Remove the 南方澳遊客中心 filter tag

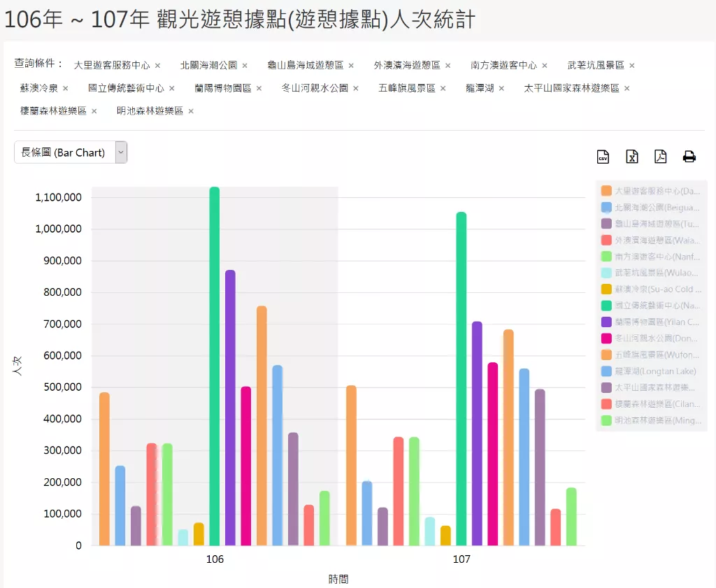[x=545, y=66]
